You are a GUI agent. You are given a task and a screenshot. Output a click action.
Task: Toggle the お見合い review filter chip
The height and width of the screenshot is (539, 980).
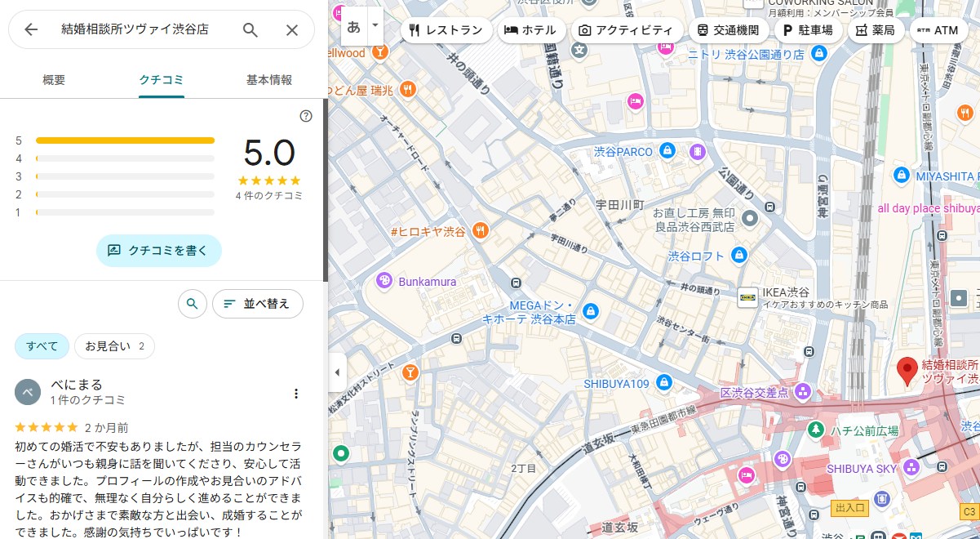coord(114,346)
